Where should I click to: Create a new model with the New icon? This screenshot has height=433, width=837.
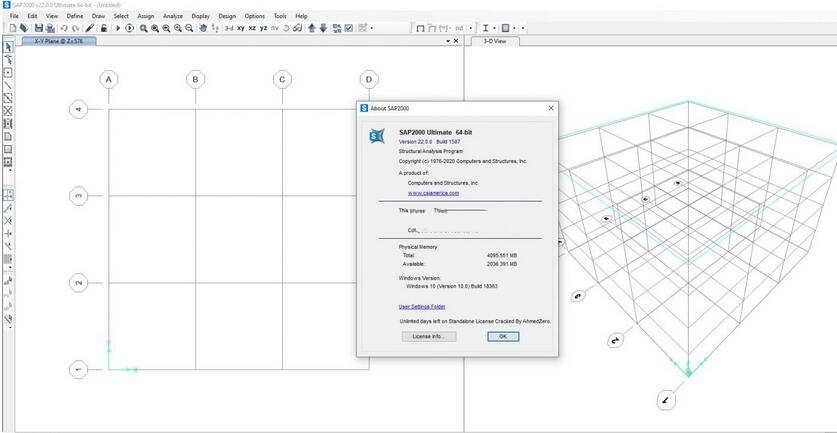pyautogui.click(x=12, y=28)
